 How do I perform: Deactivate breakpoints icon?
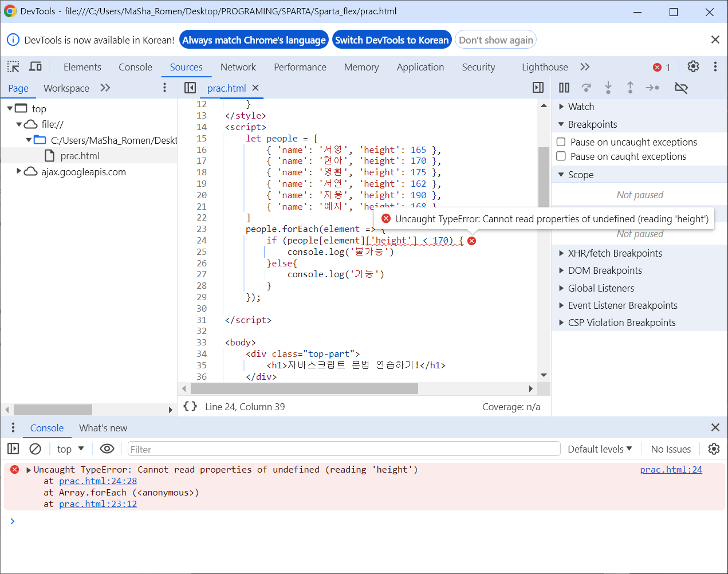(x=681, y=88)
